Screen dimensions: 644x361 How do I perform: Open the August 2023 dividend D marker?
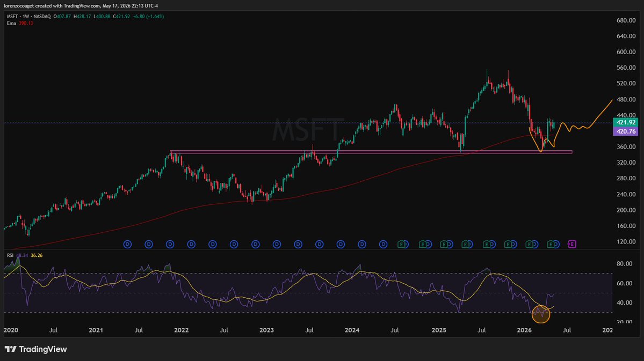pos(320,244)
